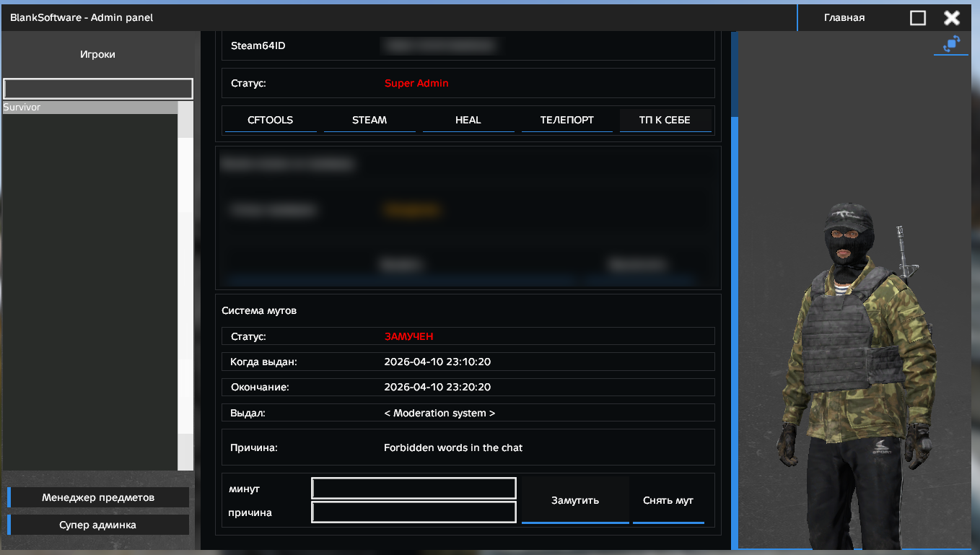
Task: Click the ТЕЛЕПОРТ button
Action: tap(567, 121)
